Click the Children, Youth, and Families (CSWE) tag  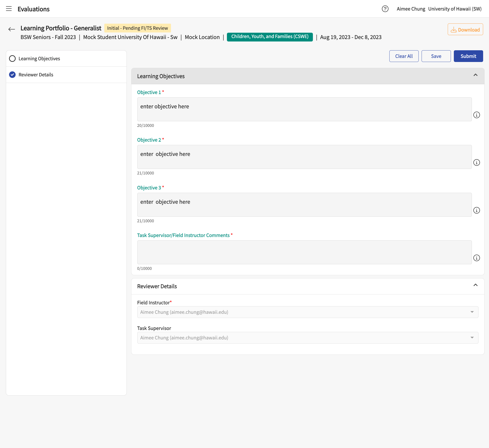coord(270,37)
